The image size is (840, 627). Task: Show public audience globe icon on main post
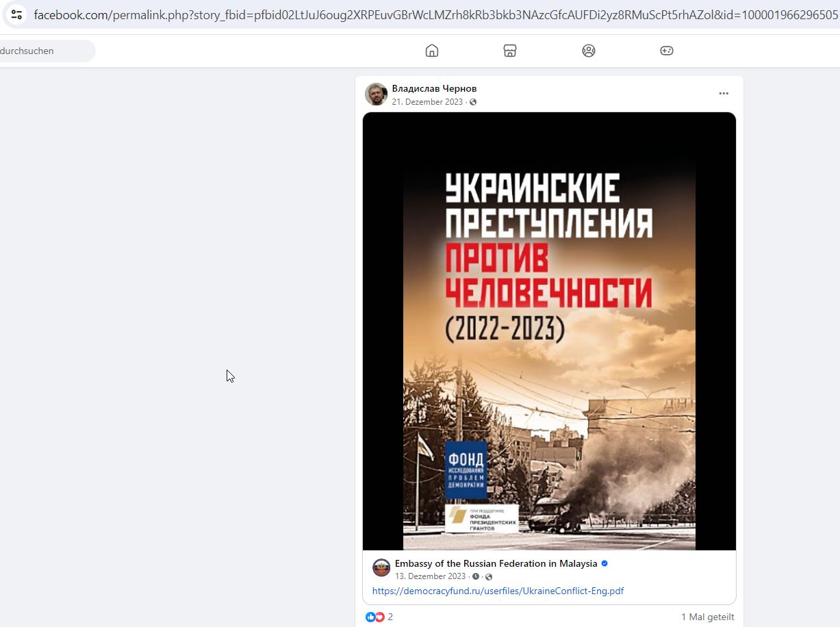[x=473, y=102]
